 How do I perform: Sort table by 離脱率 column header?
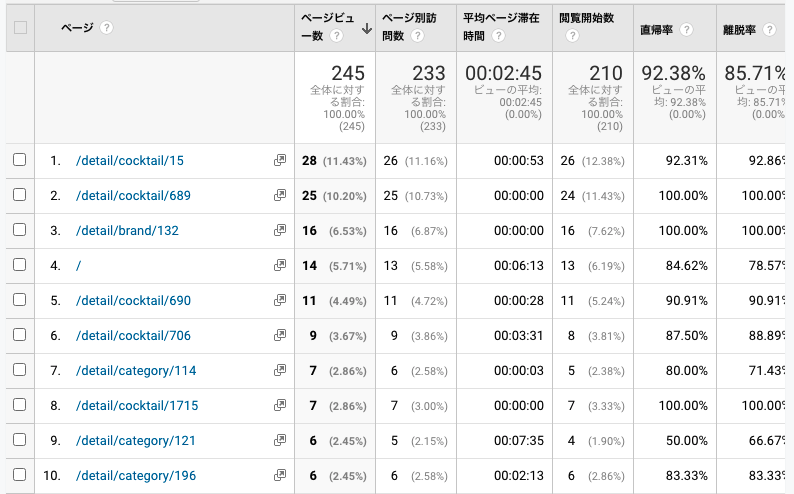pyautogui.click(x=738, y=29)
